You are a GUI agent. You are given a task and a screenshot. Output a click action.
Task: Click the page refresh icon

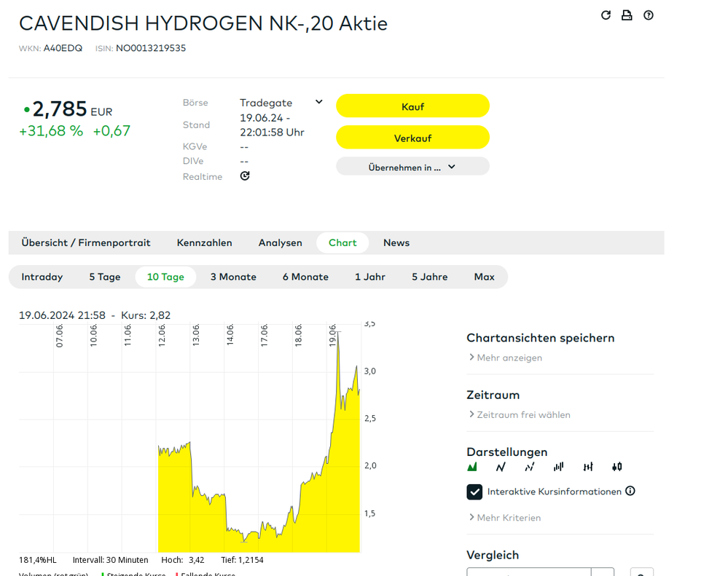click(606, 15)
